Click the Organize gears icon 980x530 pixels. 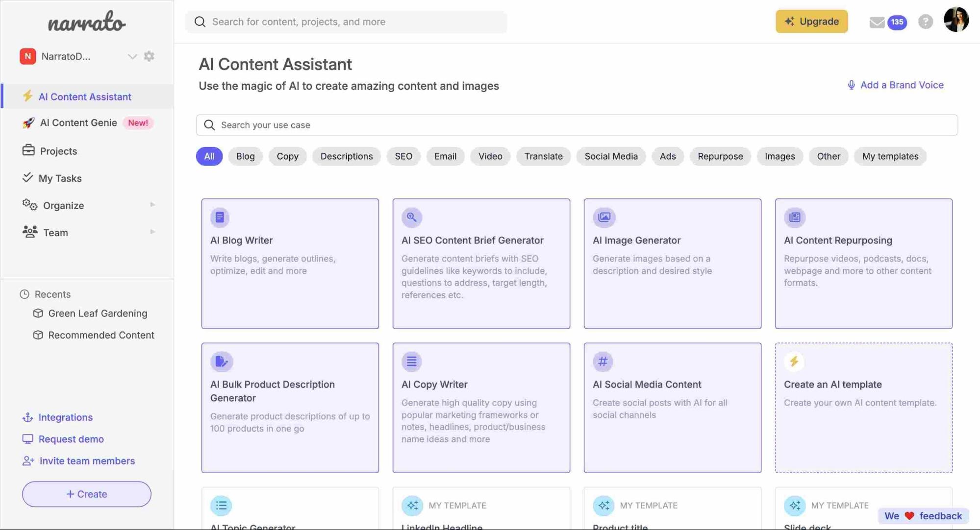30,205
